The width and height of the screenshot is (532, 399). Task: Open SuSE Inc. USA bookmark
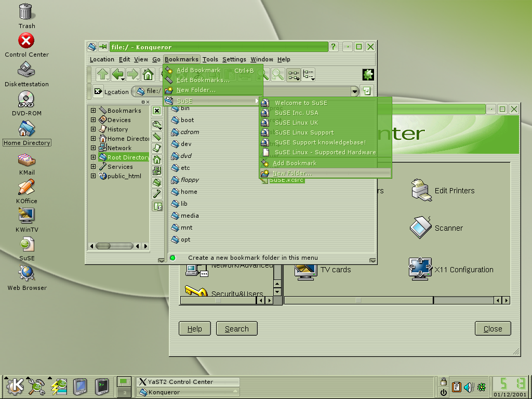[325, 113]
